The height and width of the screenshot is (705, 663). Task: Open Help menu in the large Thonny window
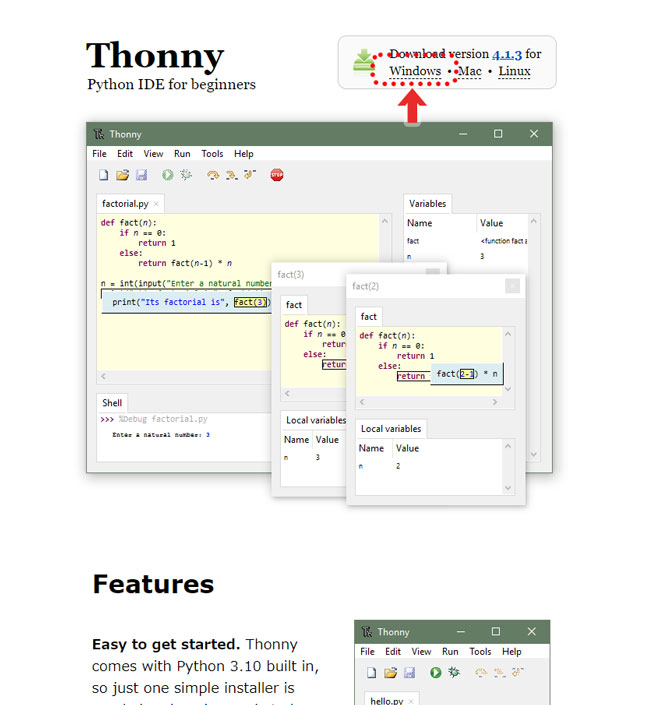244,154
